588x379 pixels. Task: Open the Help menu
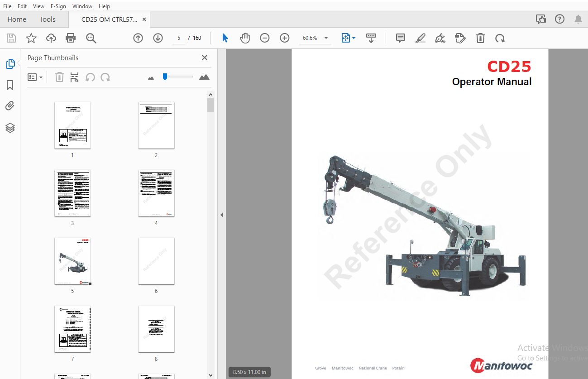[x=104, y=6]
